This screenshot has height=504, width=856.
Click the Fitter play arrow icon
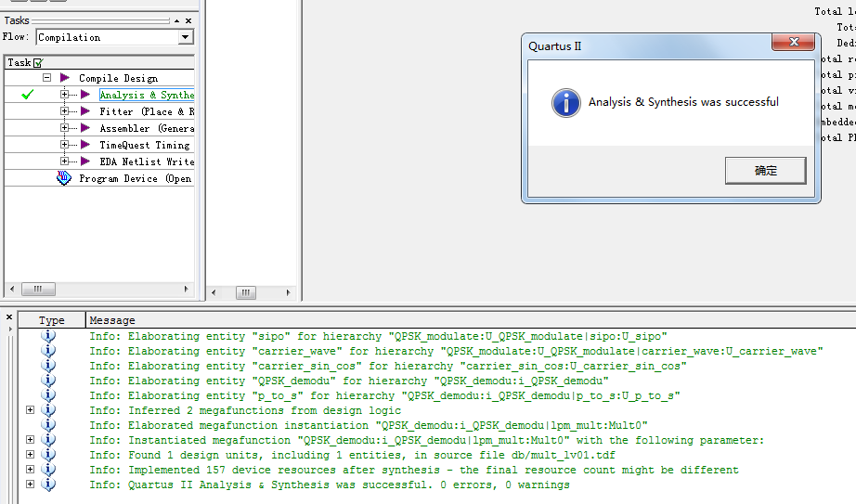click(85, 110)
